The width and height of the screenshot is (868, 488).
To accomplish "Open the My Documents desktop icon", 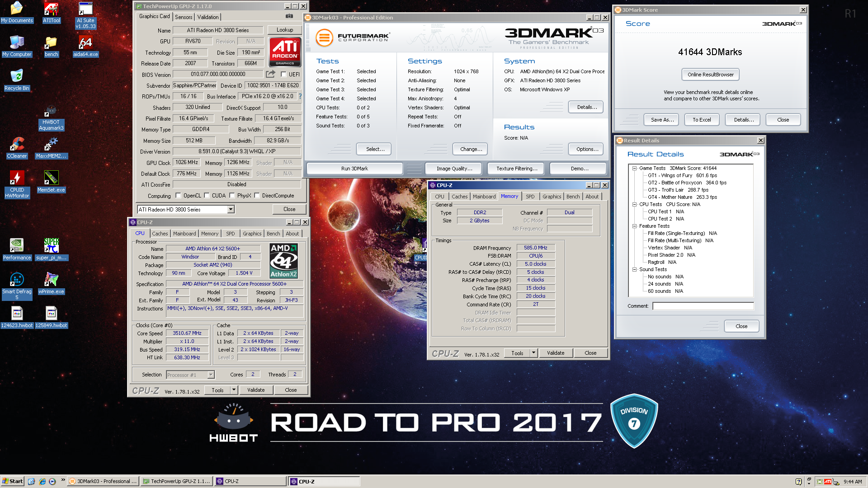I will pyautogui.click(x=17, y=12).
